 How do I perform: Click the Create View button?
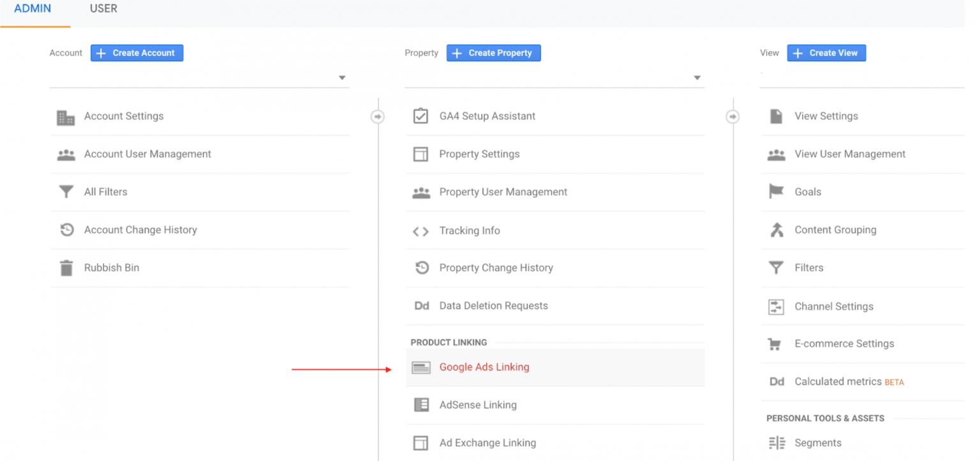tap(826, 53)
